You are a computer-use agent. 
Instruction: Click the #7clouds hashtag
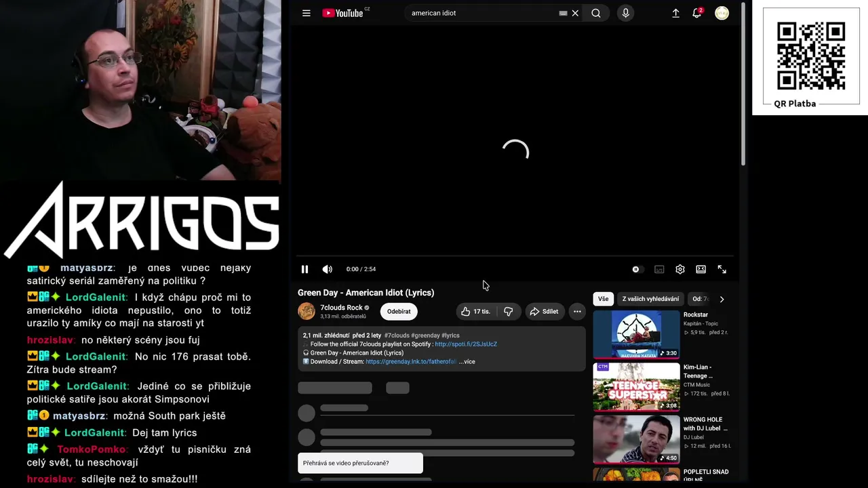(x=397, y=335)
